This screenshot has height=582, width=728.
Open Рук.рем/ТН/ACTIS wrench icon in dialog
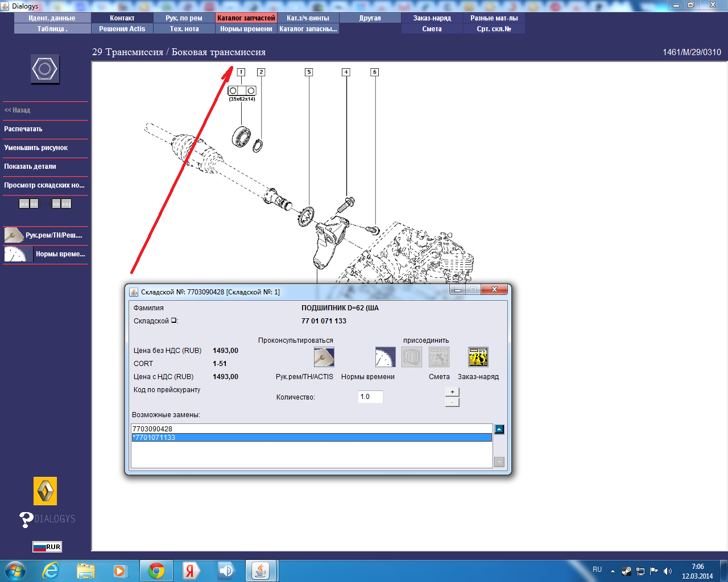point(324,357)
